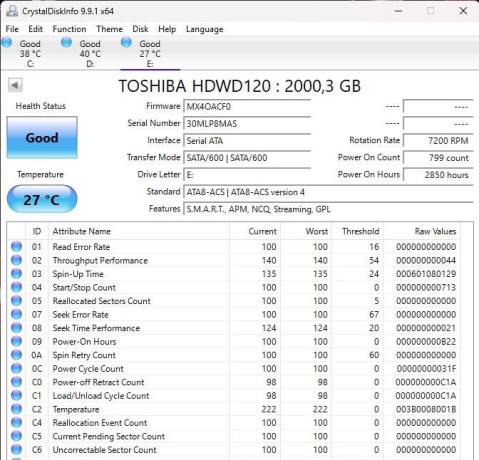This screenshot has height=460, width=479.
Task: Click status orb for Temperature attribute row
Action: (16, 409)
